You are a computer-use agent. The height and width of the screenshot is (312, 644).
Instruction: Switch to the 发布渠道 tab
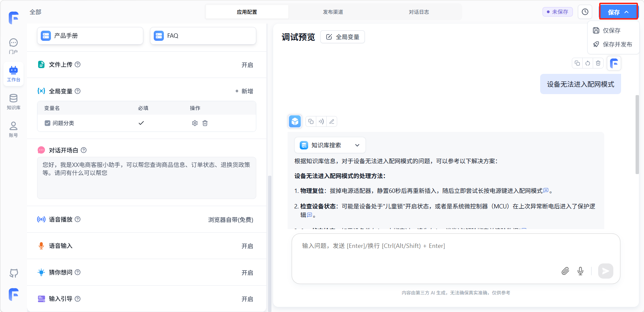coord(333,12)
